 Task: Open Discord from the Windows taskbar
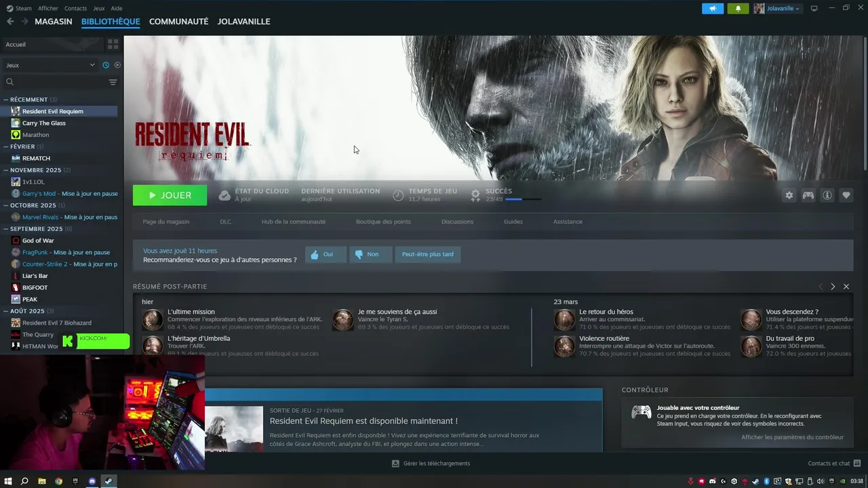pos(92,481)
